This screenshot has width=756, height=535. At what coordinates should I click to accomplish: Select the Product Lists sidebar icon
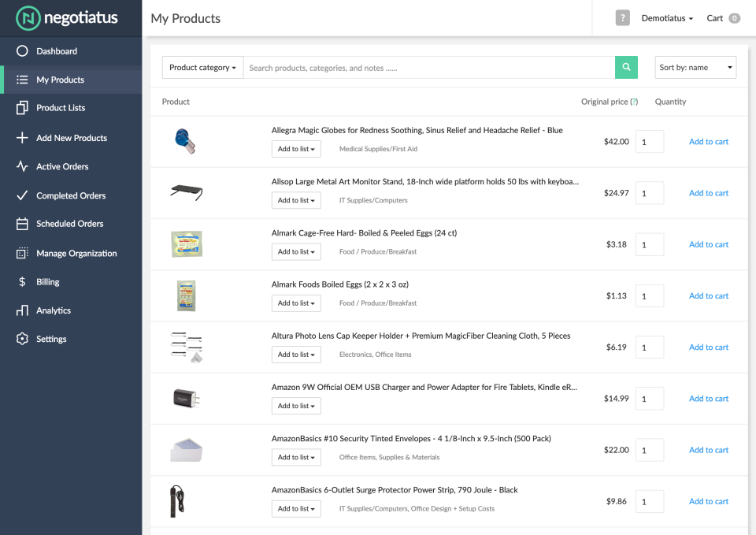point(21,108)
